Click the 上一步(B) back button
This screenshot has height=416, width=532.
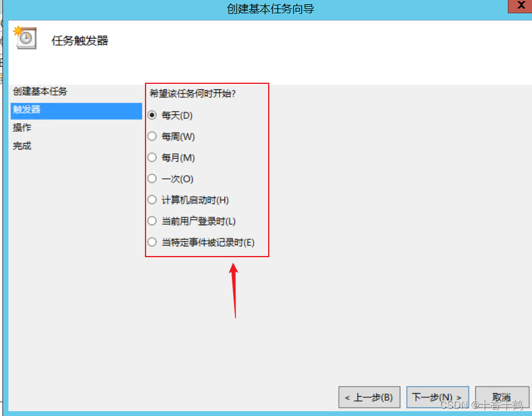[x=369, y=397]
